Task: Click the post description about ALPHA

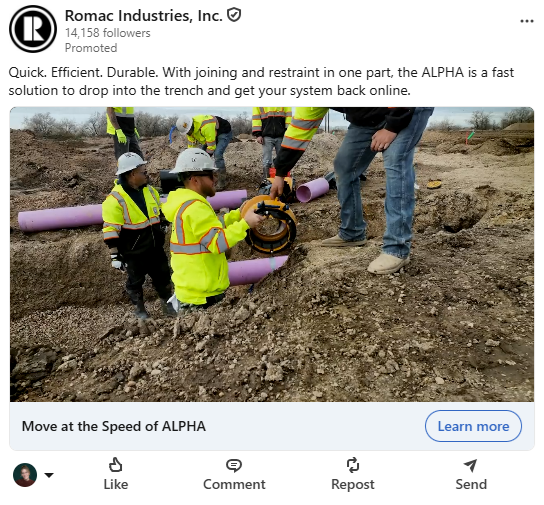Action: [x=261, y=82]
